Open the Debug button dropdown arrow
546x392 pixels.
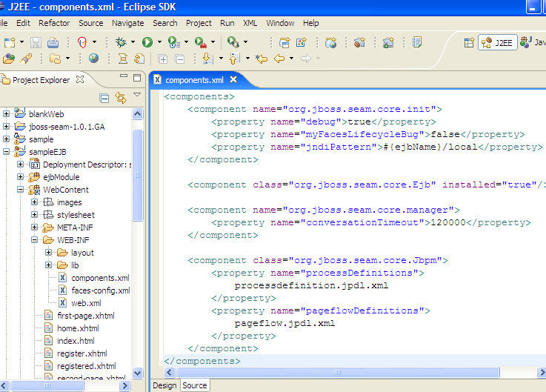(133, 41)
